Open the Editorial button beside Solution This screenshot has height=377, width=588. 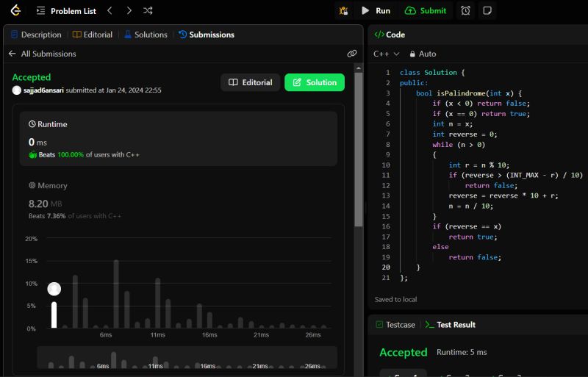click(250, 82)
